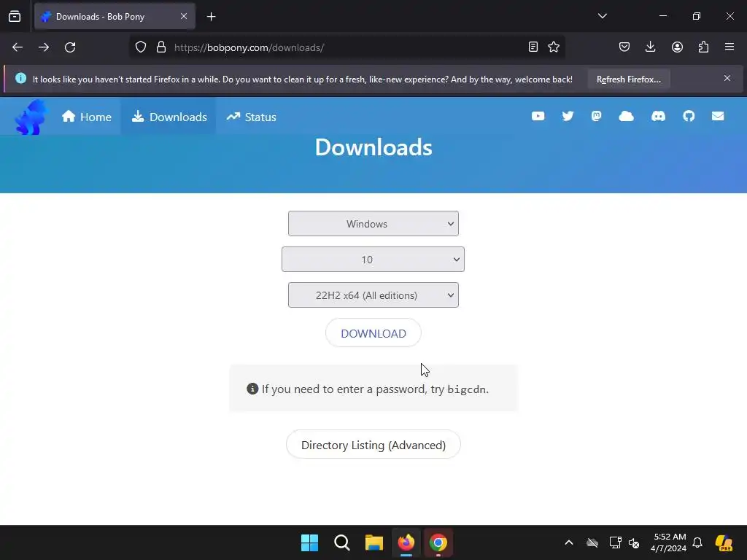Click the DOWNLOAD button
Image resolution: width=747 pixels, height=560 pixels.
pyautogui.click(x=373, y=332)
